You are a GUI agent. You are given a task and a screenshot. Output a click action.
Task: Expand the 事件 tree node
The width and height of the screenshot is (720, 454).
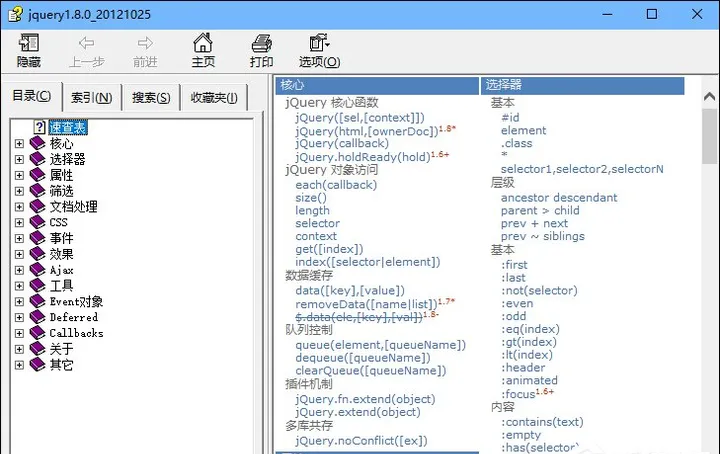click(x=19, y=238)
